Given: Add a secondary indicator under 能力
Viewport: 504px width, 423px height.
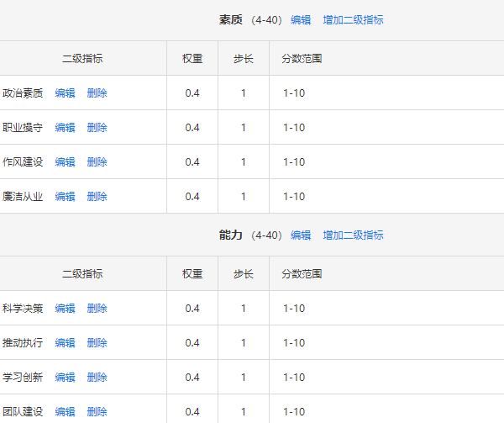Looking at the screenshot, I should pyautogui.click(x=353, y=235).
